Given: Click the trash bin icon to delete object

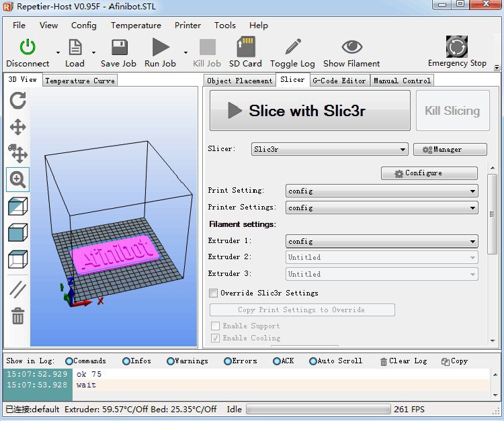Looking at the screenshot, I should pos(18,316).
